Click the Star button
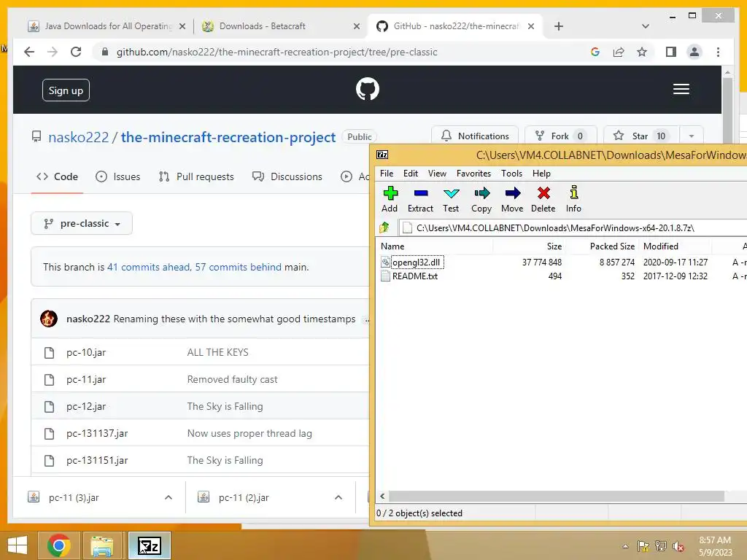This screenshot has width=747, height=560. pyautogui.click(x=642, y=136)
